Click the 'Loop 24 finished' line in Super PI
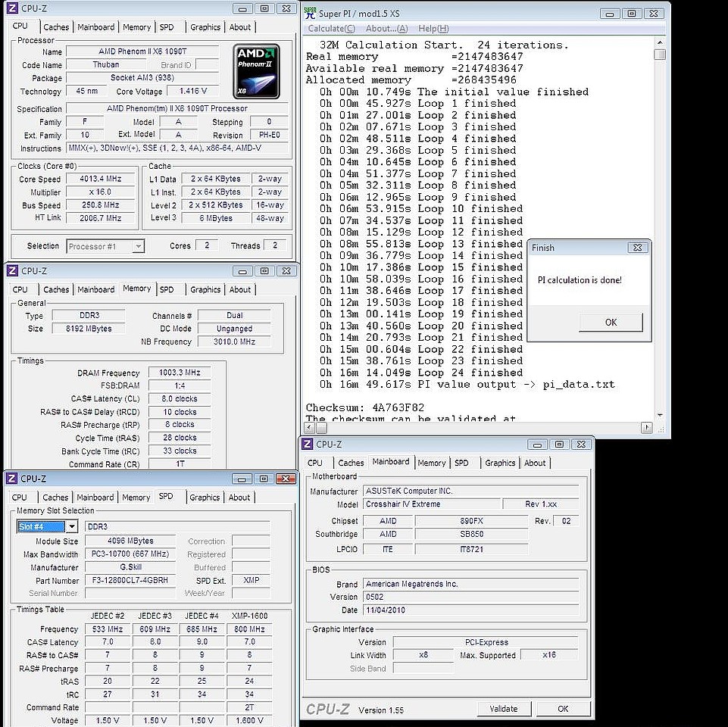The image size is (728, 727). 421,373
